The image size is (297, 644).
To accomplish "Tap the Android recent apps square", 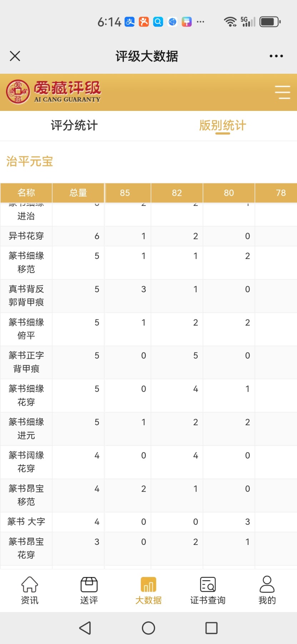I will [x=212, y=628].
